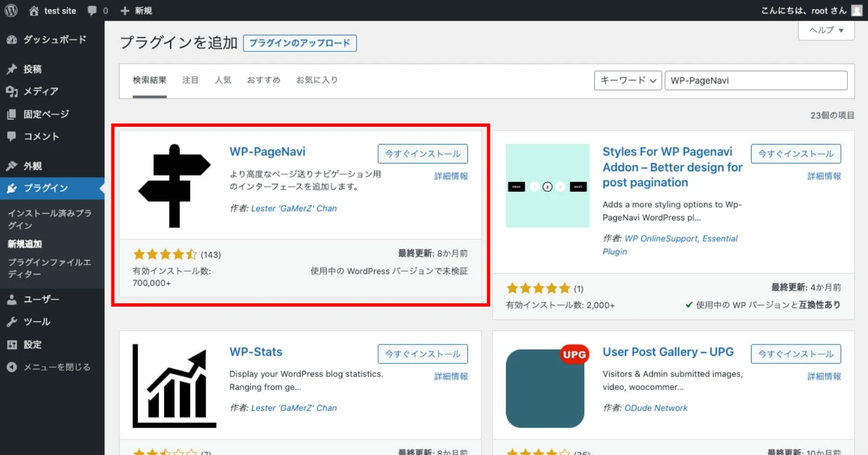
Task: Click the 外観 paintbrush icon
Action: pos(11,166)
